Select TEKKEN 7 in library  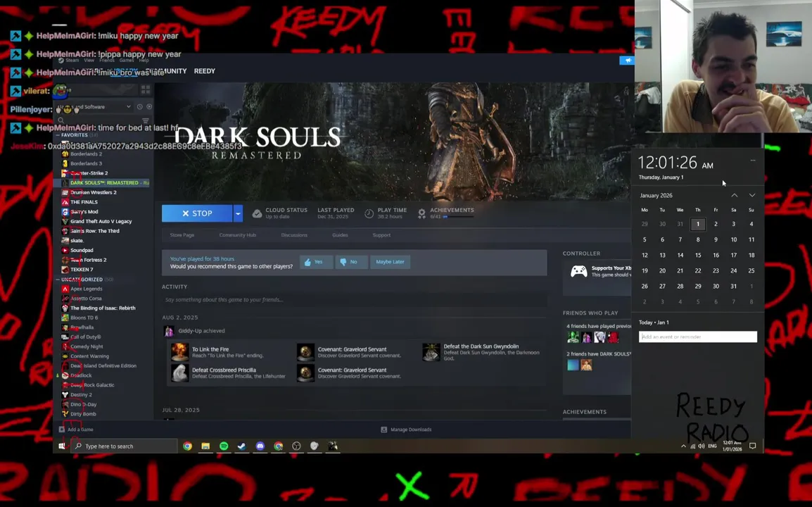coord(82,270)
